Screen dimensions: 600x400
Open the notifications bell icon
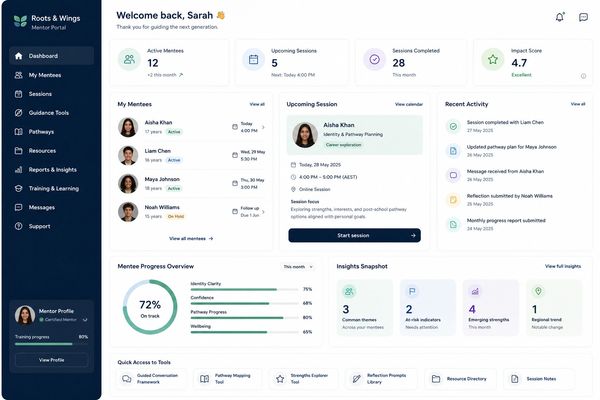click(x=560, y=17)
